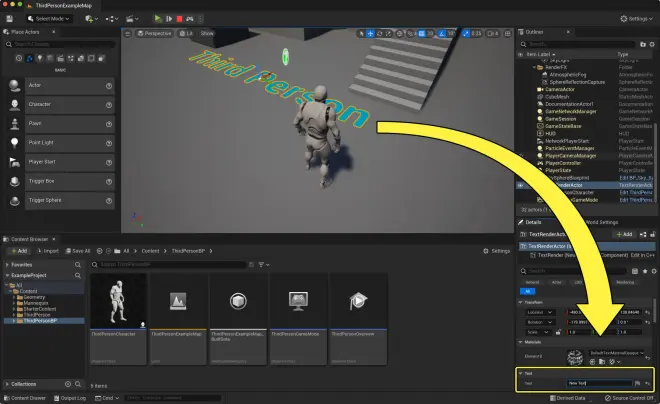
Task: Open the Cinematics clapperboard dropdown
Action: point(132,19)
